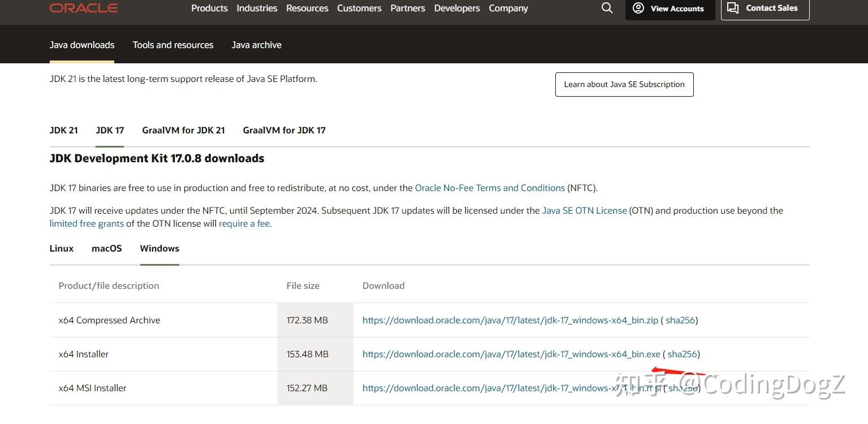
Task: Open the Industries navigation menu
Action: [257, 8]
